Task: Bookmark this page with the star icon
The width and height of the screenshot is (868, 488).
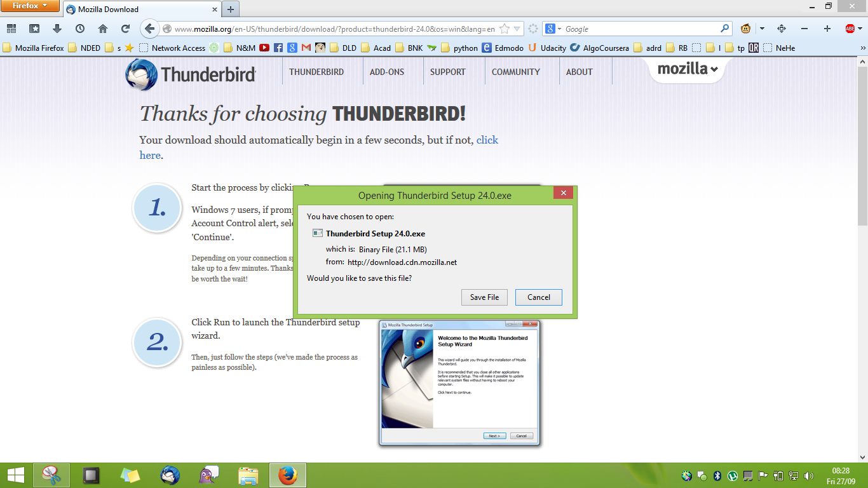Action: click(505, 29)
